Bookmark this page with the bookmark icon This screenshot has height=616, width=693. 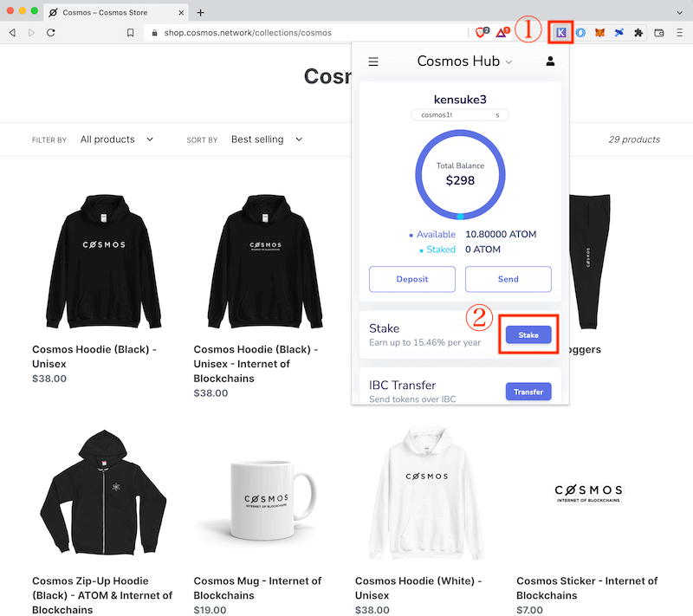pos(131,33)
